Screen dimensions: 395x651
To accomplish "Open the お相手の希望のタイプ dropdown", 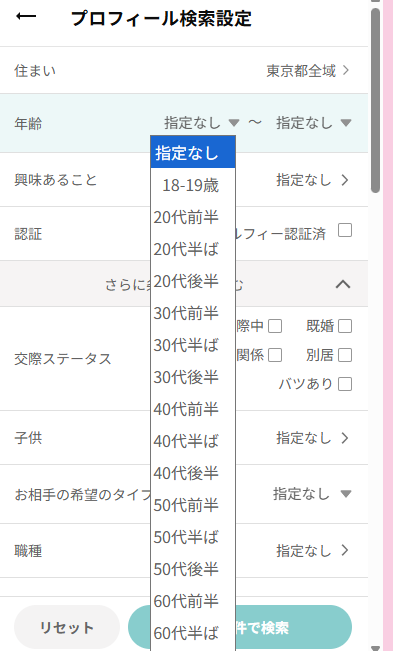I will click(x=312, y=494).
